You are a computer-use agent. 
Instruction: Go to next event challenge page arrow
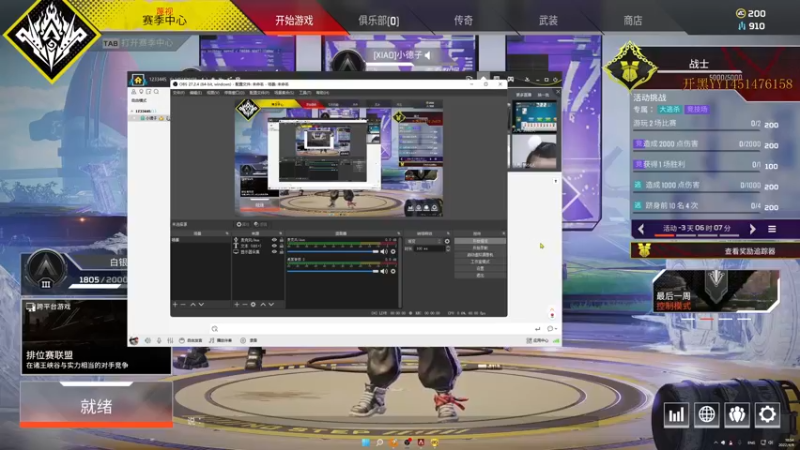[x=753, y=229]
